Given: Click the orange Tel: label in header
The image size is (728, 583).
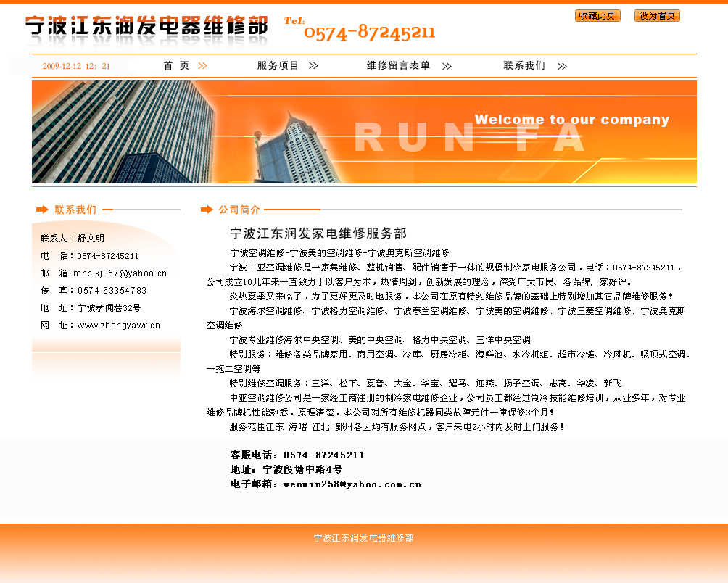Looking at the screenshot, I should (294, 21).
